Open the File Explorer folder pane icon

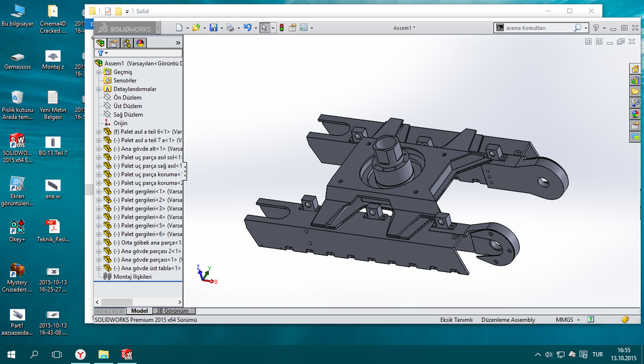635,91
